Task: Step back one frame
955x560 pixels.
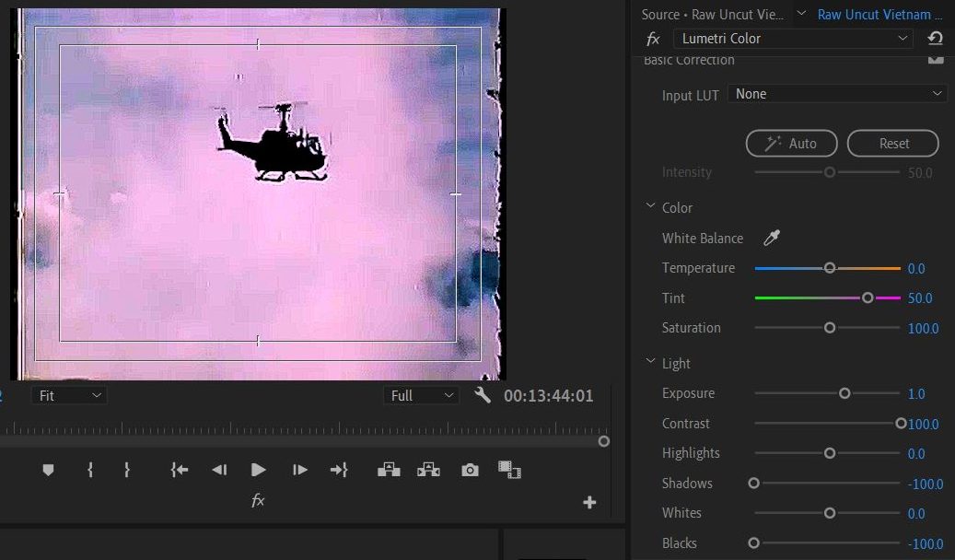Action: [x=219, y=470]
